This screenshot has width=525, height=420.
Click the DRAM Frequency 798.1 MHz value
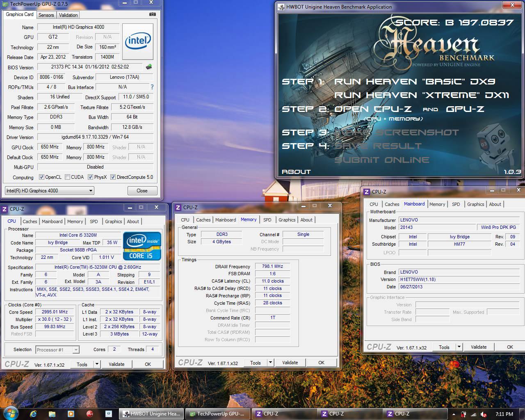pos(272,266)
